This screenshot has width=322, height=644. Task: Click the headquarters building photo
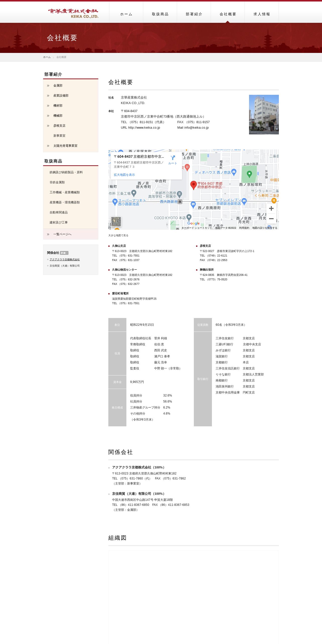[x=264, y=115]
